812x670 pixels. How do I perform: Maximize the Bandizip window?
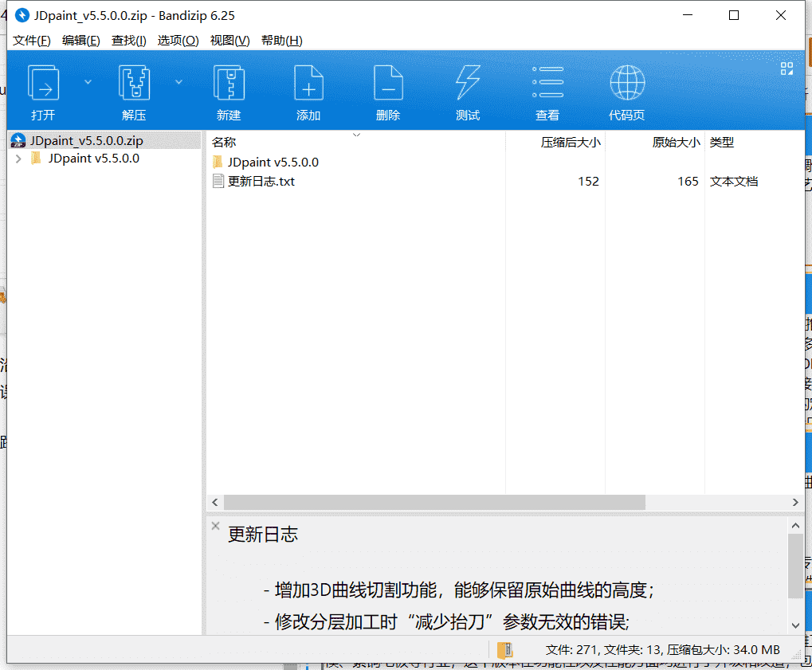pyautogui.click(x=734, y=15)
